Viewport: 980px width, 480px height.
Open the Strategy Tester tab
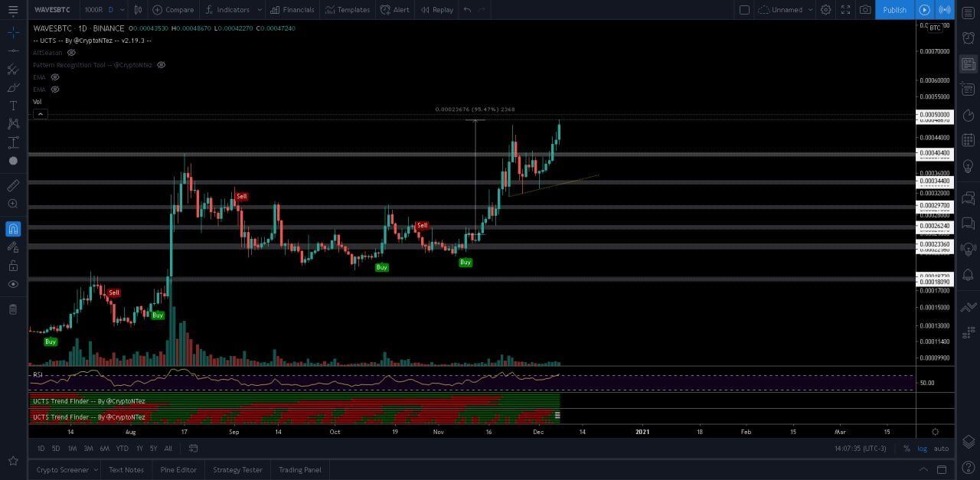pos(237,469)
